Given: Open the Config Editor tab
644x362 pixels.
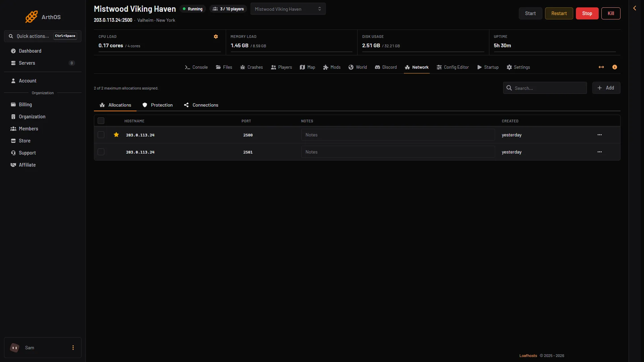Looking at the screenshot, I should click(x=452, y=67).
